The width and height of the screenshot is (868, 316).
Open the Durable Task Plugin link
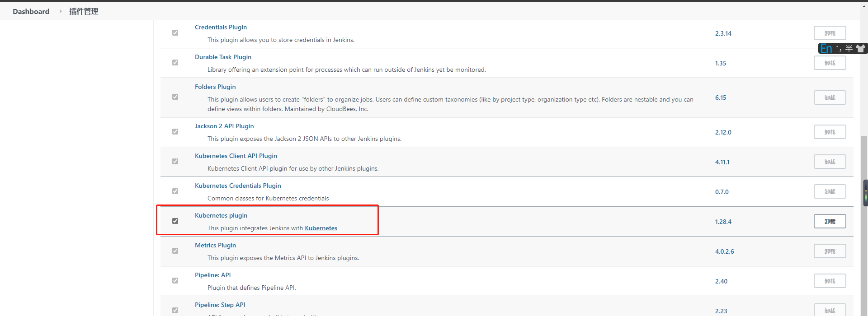[223, 57]
